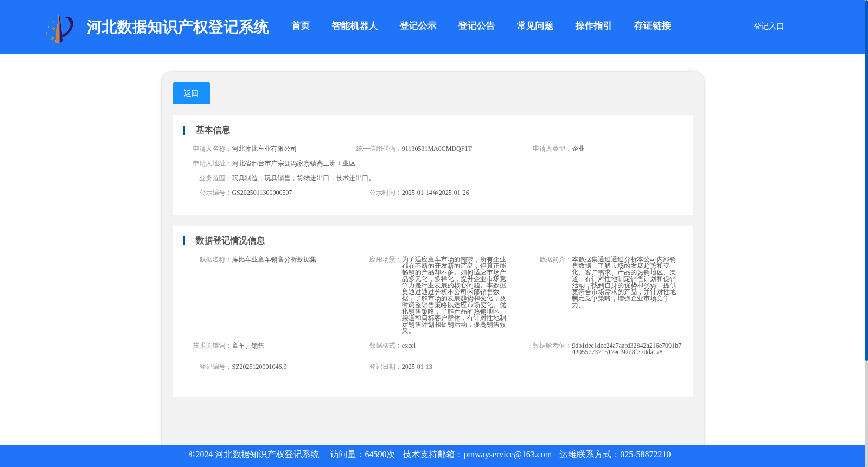Click the 应用场景 description paragraph

(454, 295)
